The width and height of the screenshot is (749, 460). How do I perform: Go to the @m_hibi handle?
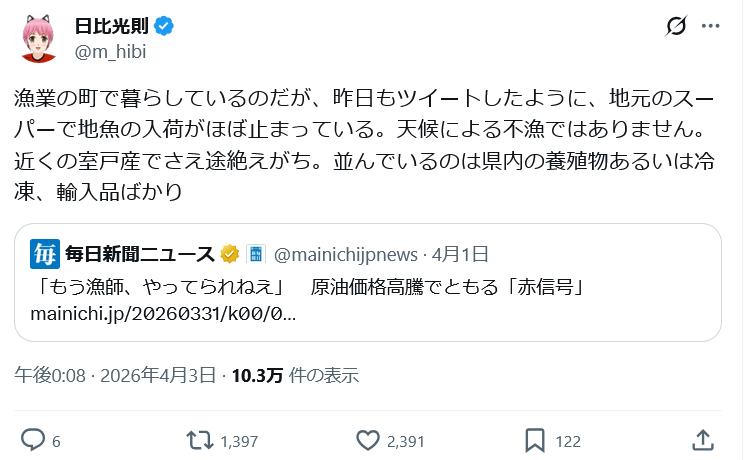pyautogui.click(x=110, y=48)
